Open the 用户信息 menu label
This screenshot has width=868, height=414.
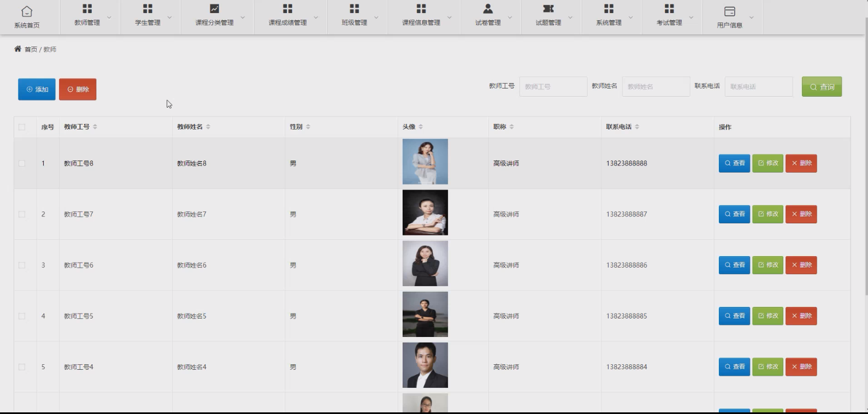pyautogui.click(x=730, y=25)
